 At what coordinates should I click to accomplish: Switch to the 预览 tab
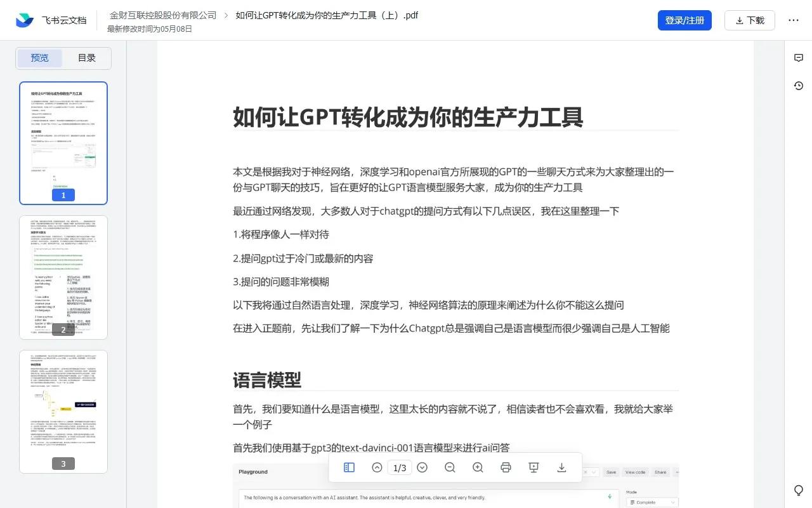click(x=39, y=57)
